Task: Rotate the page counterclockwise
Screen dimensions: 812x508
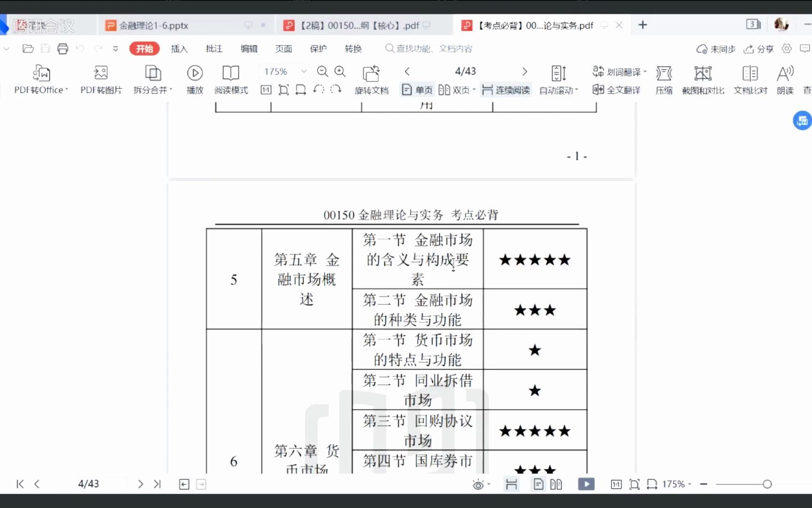Action: point(319,89)
